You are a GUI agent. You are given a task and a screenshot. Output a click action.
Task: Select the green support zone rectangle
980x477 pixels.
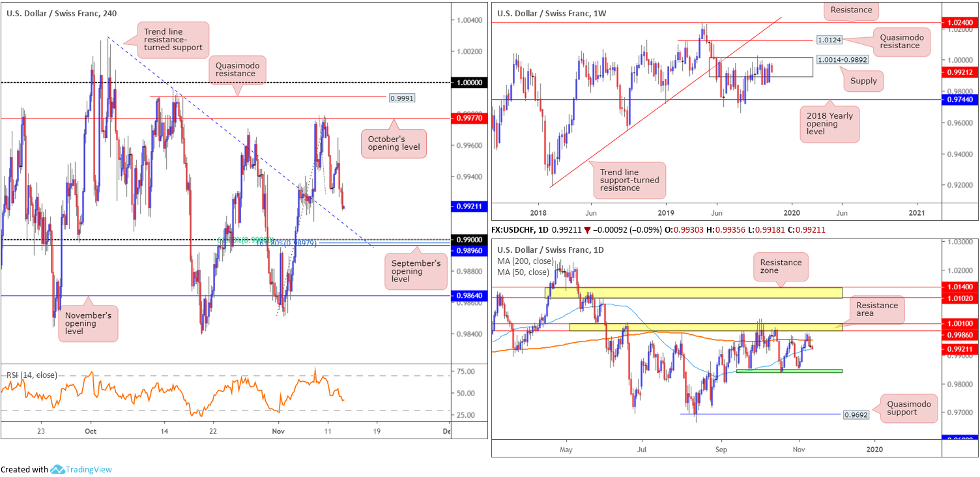(789, 371)
